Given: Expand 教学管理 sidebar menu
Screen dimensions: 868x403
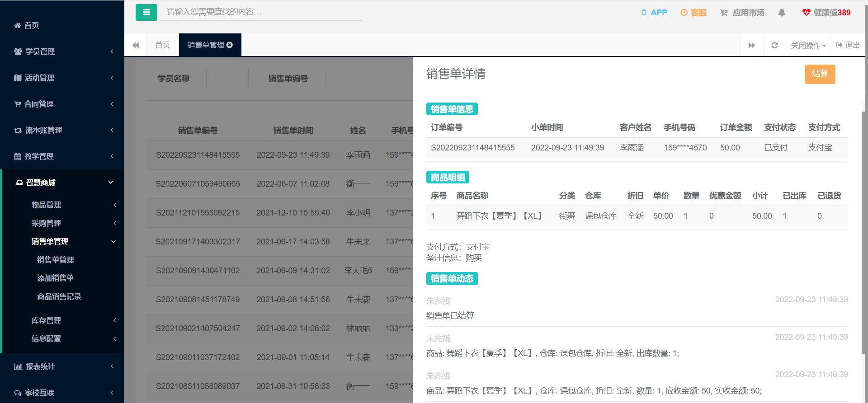Looking at the screenshot, I should coord(62,156).
